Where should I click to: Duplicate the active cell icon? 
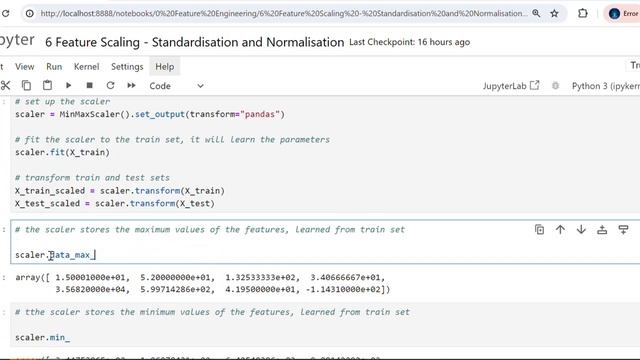pyautogui.click(x=539, y=229)
